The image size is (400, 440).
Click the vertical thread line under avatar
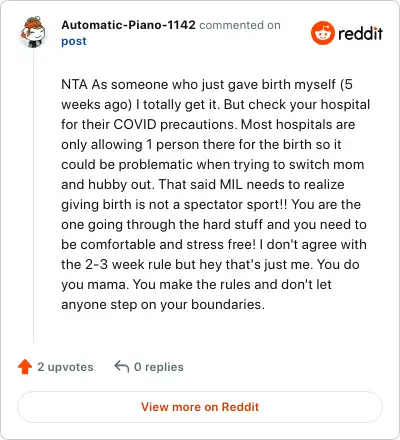click(34, 197)
